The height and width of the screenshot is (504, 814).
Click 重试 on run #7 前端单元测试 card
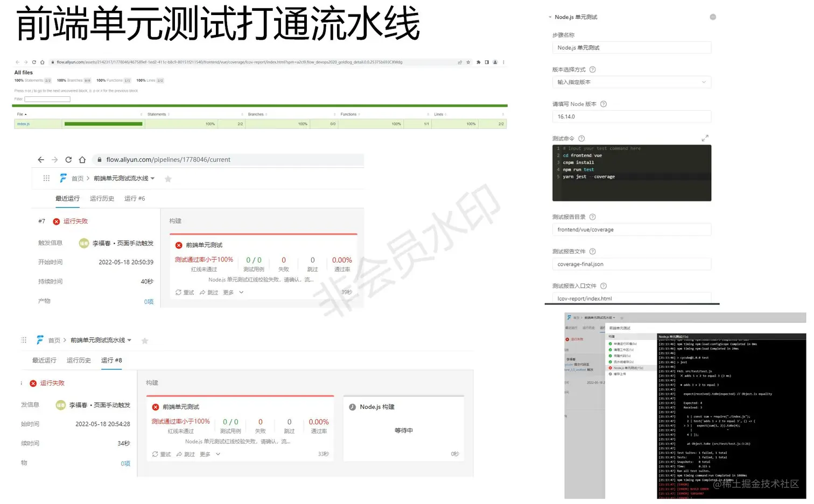coord(185,293)
